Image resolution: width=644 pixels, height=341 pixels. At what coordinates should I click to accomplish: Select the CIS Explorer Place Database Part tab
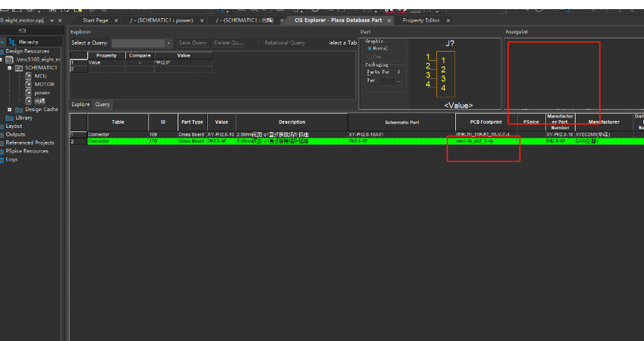coord(338,20)
